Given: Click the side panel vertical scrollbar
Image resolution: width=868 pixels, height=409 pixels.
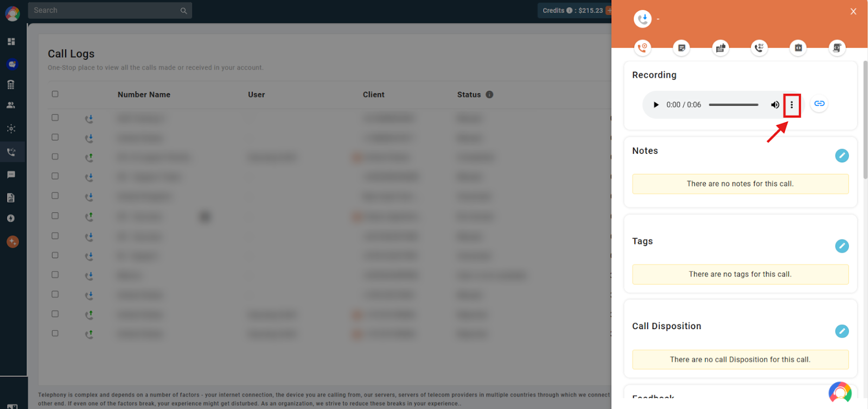Looking at the screenshot, I should point(865,119).
